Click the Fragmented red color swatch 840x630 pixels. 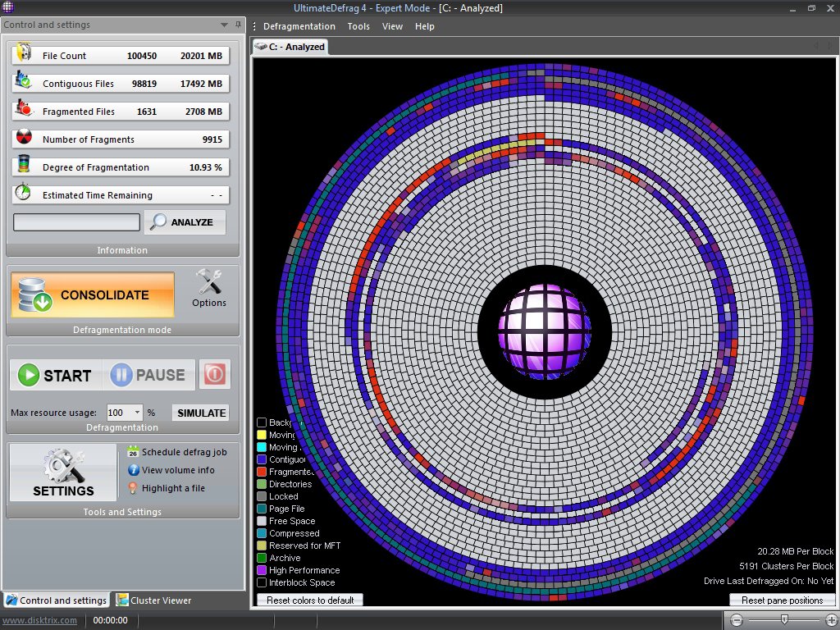pyautogui.click(x=262, y=472)
